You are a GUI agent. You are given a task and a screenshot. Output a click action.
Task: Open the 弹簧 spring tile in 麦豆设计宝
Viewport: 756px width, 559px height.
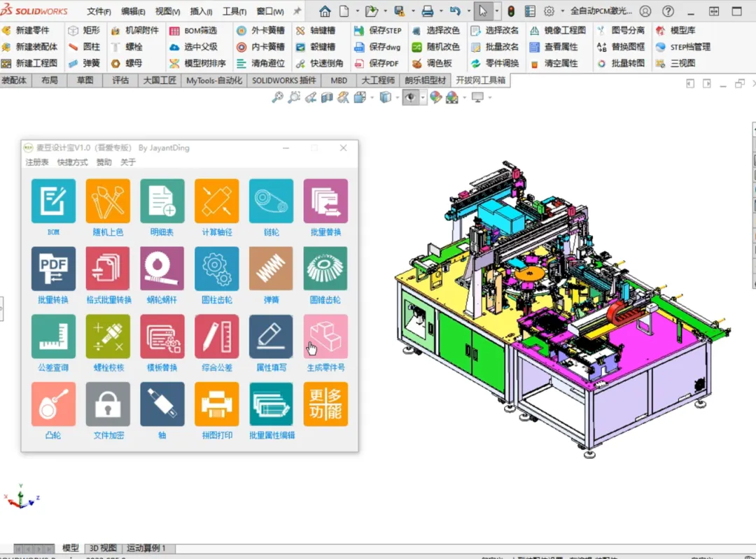pos(271,269)
